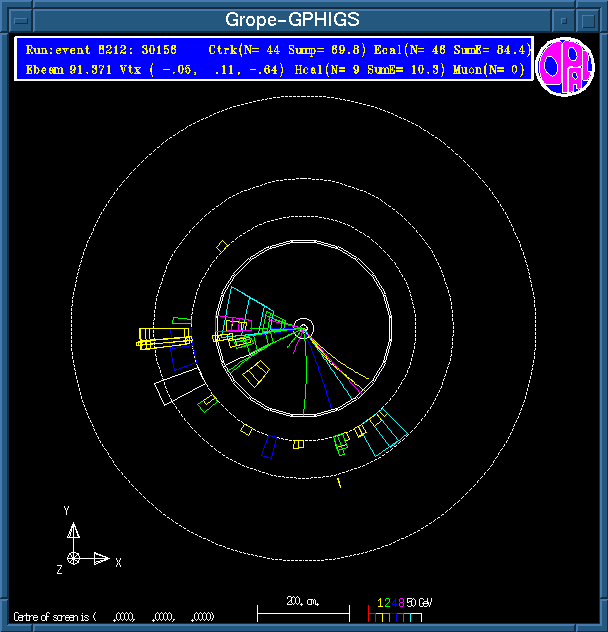Click the OPAL logo in the header
Image resolution: width=608 pixels, height=632 pixels.
pyautogui.click(x=565, y=67)
